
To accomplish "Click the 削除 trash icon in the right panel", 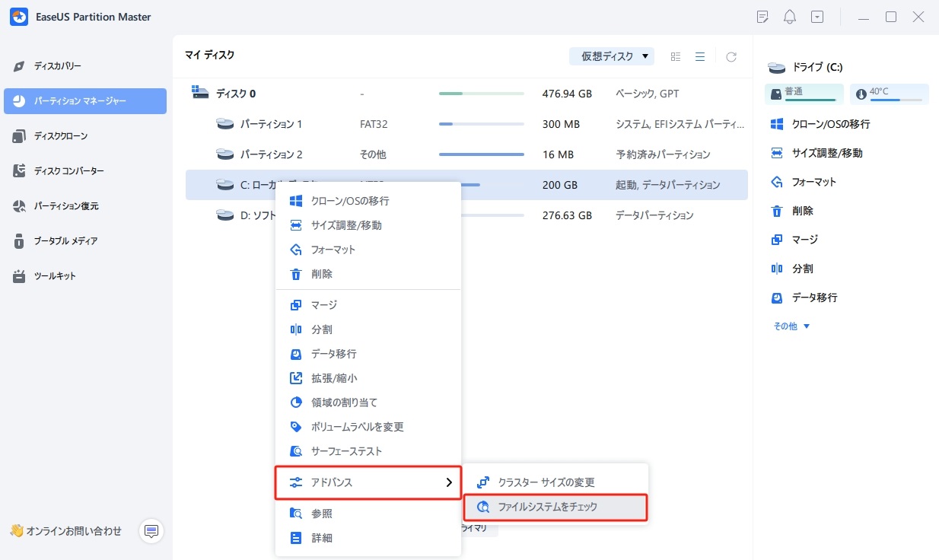I will tap(777, 211).
